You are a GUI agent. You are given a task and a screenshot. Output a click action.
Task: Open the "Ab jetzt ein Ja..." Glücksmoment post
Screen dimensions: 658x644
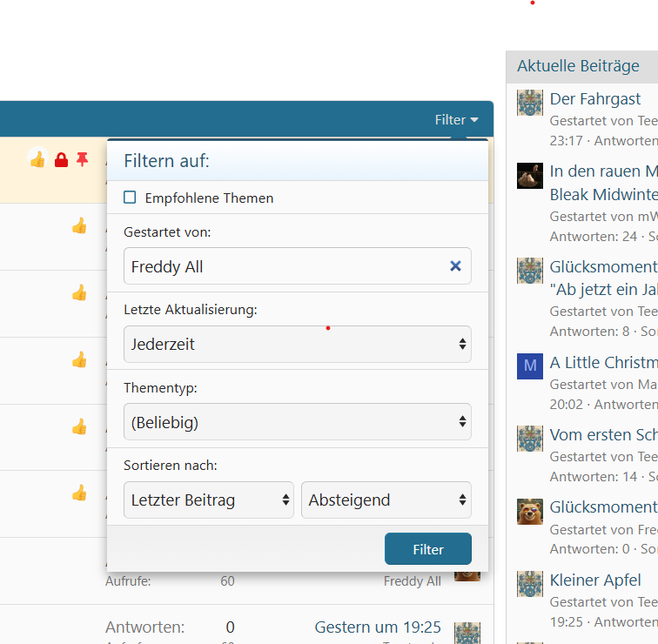point(603,278)
